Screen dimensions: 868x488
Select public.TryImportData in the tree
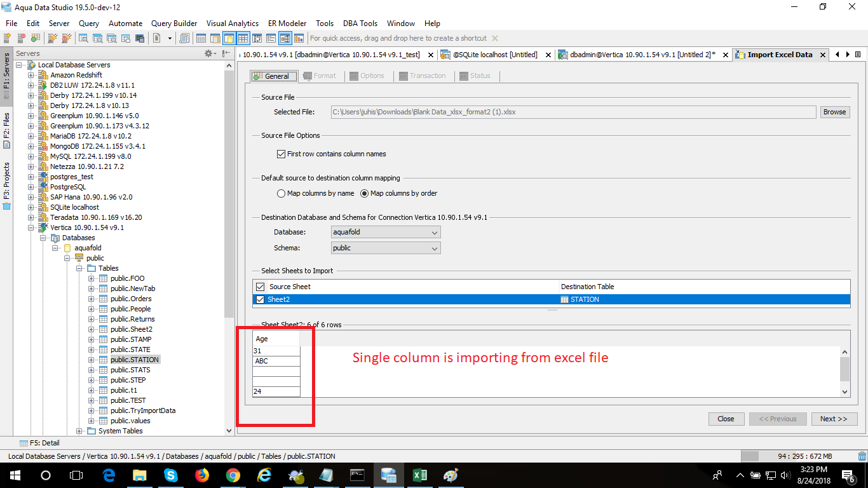(x=143, y=410)
